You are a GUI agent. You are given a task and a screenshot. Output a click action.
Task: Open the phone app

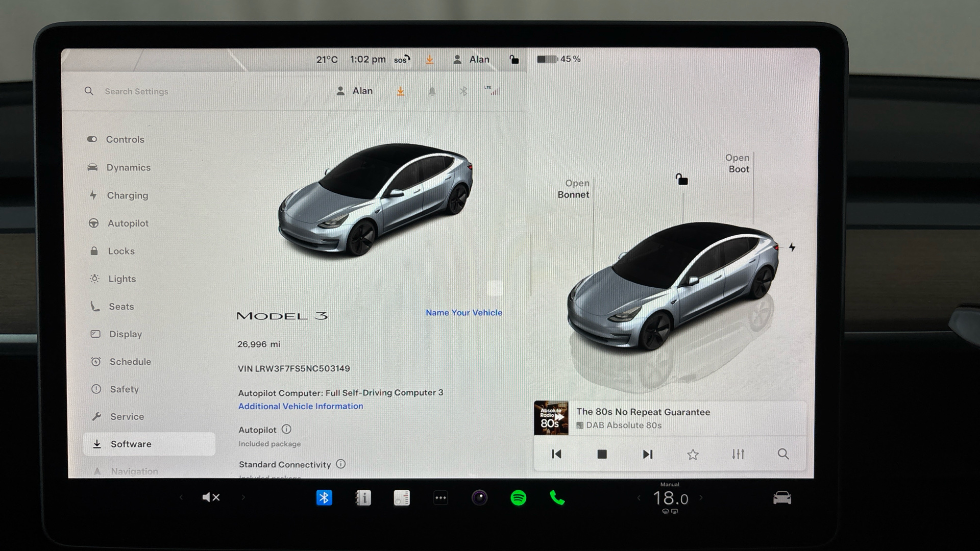(x=557, y=497)
